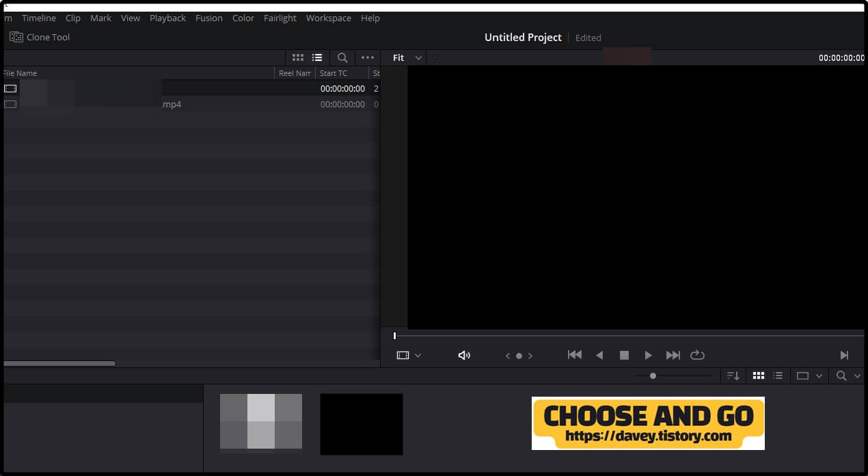Image resolution: width=868 pixels, height=476 pixels.
Task: Open media pool display options dropdown
Action: [x=810, y=375]
